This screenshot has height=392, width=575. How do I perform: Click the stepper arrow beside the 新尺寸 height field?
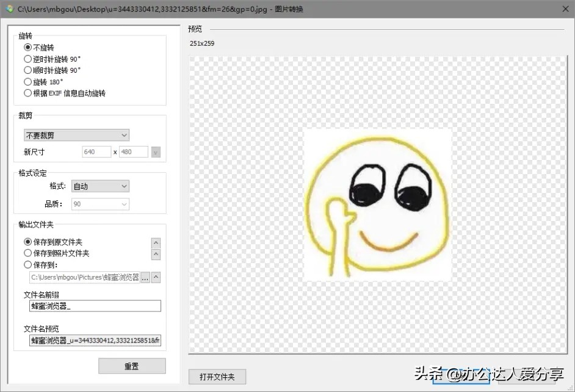(x=156, y=151)
